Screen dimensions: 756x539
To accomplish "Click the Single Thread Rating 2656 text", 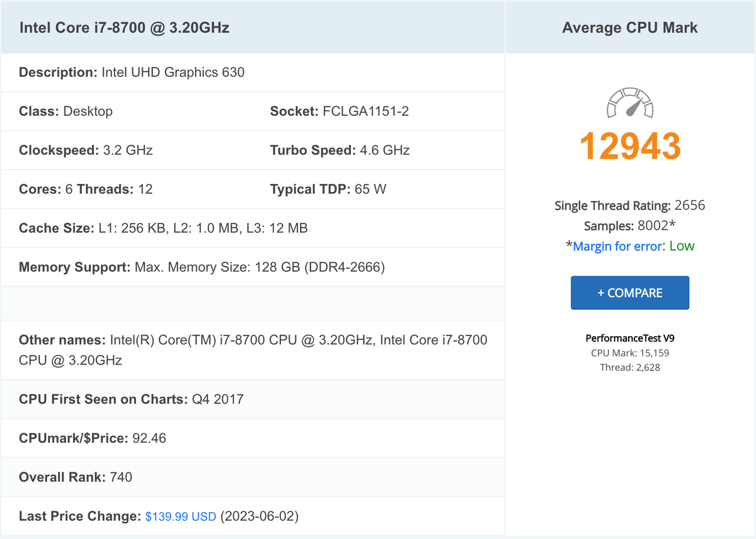I will click(629, 205).
